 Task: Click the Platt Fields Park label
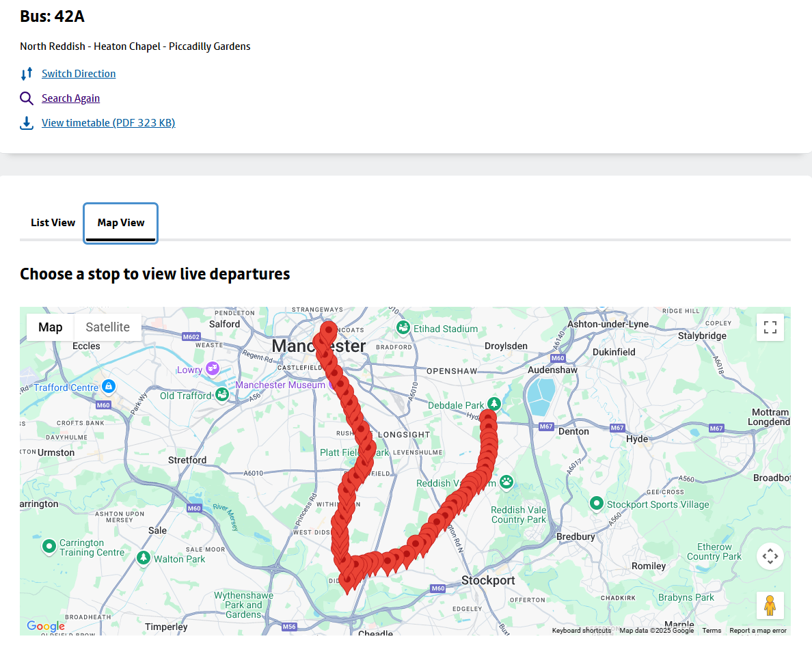[x=354, y=452]
